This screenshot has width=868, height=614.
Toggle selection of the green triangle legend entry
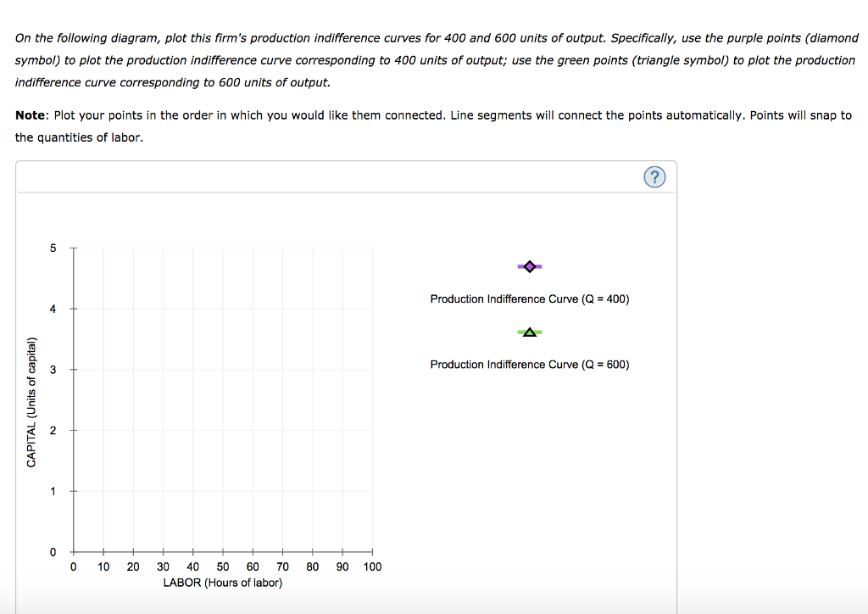click(x=529, y=332)
